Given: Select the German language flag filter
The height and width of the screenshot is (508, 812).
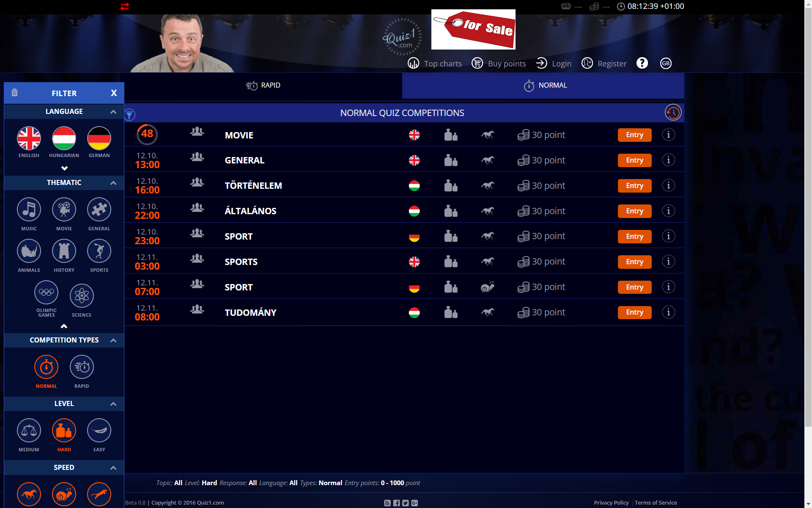Looking at the screenshot, I should [x=99, y=138].
